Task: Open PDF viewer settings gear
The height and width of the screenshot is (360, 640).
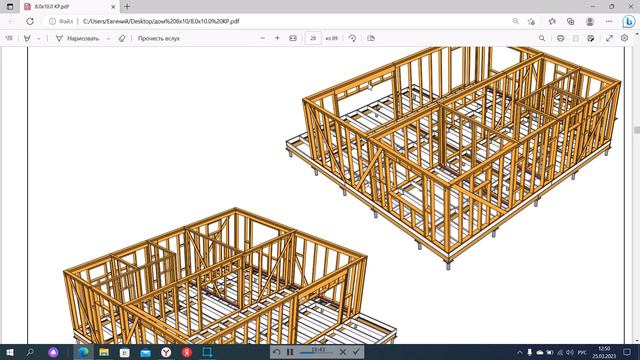Action: (x=624, y=38)
